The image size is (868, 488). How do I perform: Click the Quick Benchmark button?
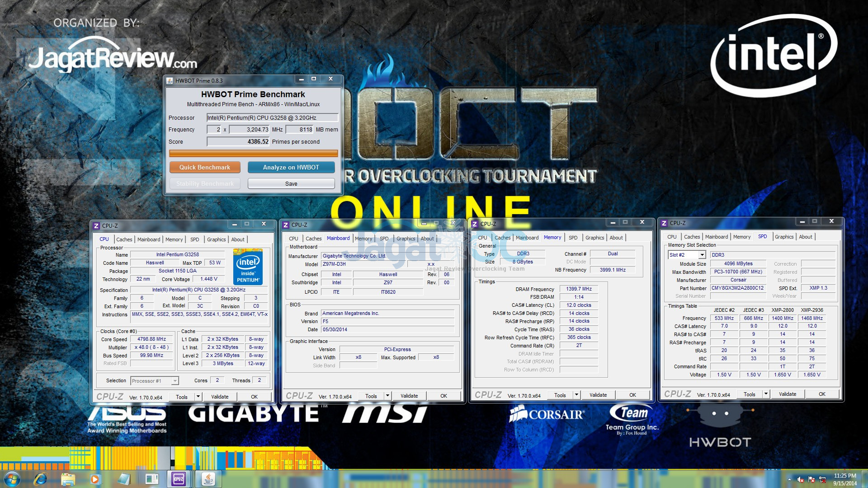click(x=204, y=167)
